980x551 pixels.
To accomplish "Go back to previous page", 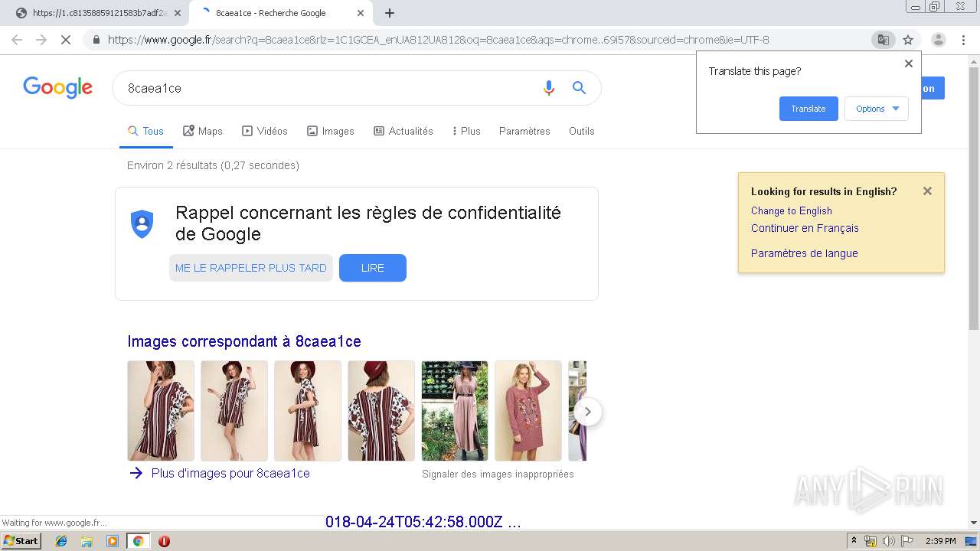I will (17, 40).
